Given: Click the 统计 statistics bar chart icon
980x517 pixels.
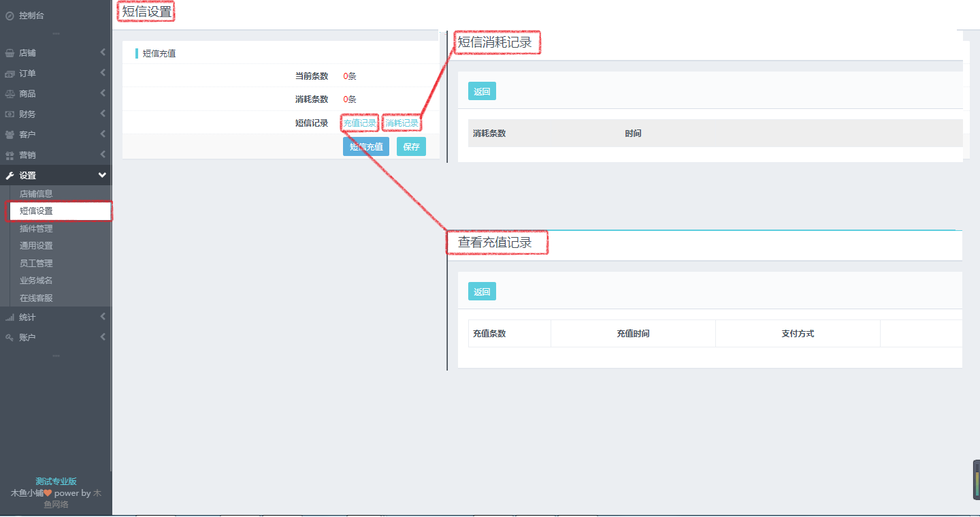Looking at the screenshot, I should click(x=10, y=317).
